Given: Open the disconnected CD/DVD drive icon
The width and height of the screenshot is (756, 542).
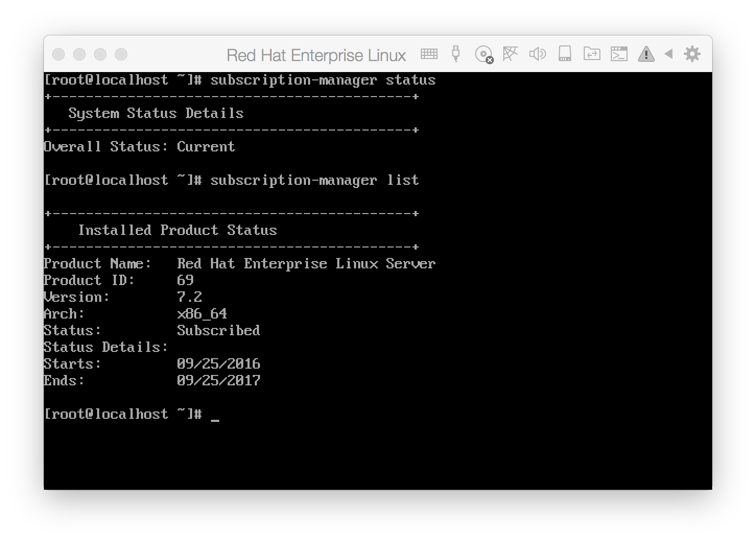Looking at the screenshot, I should click(484, 54).
